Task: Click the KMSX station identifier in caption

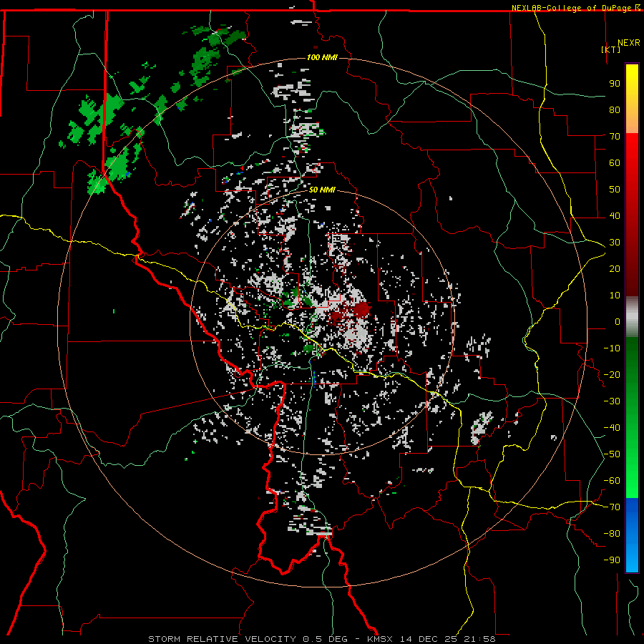Action: pyautogui.click(x=381, y=639)
